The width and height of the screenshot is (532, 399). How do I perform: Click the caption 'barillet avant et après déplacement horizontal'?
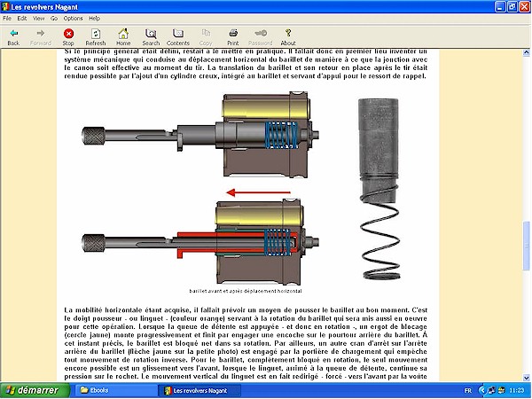(x=246, y=291)
